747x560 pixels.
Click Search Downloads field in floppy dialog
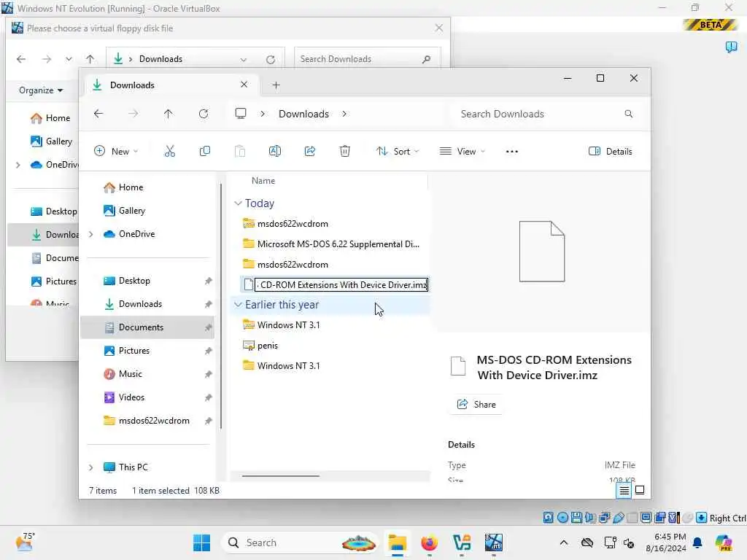(368, 59)
